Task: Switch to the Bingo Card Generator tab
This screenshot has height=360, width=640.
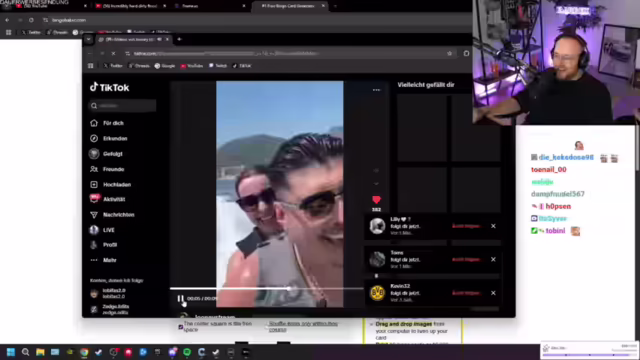Action: tap(289, 6)
